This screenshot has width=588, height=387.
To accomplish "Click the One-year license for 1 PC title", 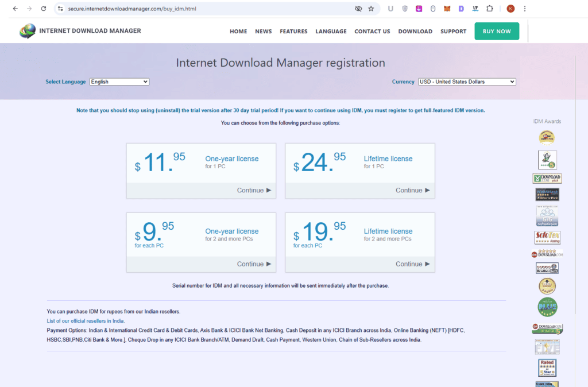I will tap(232, 159).
